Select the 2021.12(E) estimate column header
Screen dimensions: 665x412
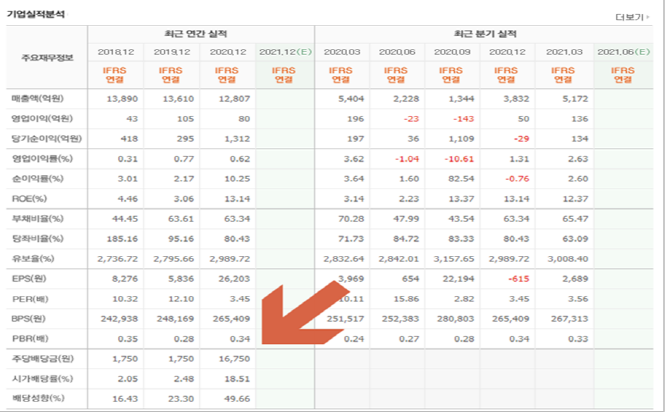click(x=285, y=52)
